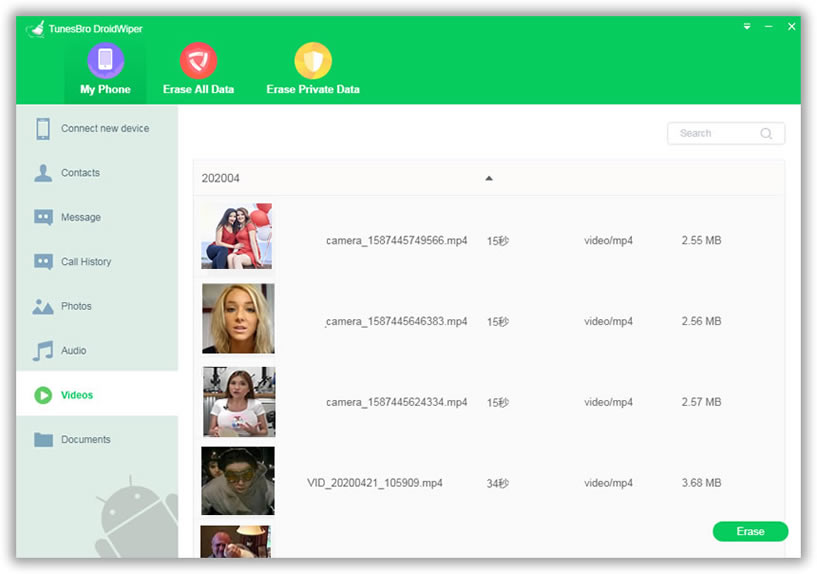Select thumbnail of camera_1587445646383.mp4
Viewport: 817px width, 574px height.
tap(238, 318)
